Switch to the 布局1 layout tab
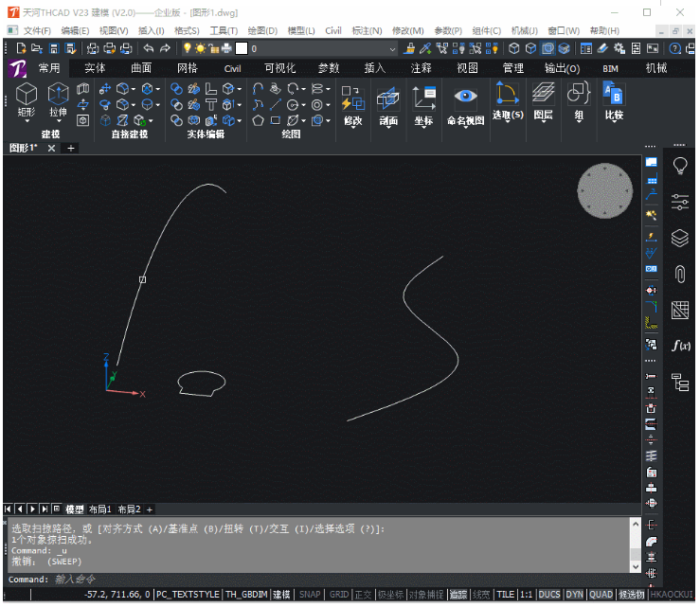This screenshot has width=700, height=607. tap(100, 509)
